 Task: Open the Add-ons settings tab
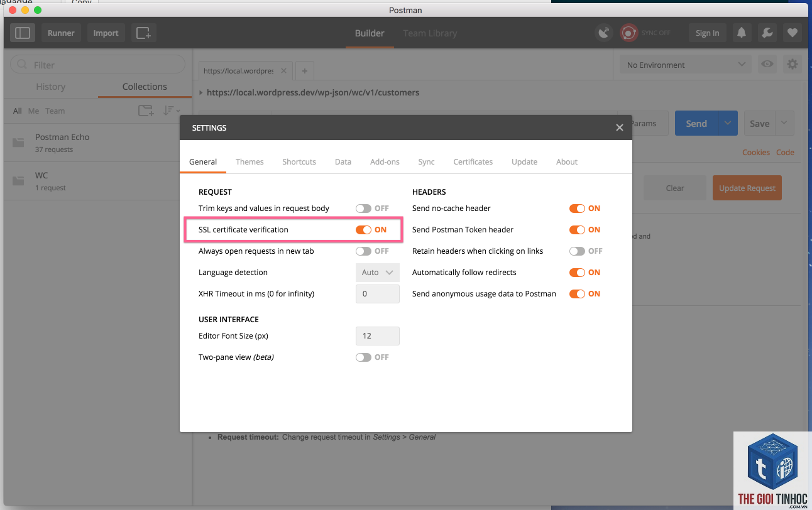tap(385, 161)
